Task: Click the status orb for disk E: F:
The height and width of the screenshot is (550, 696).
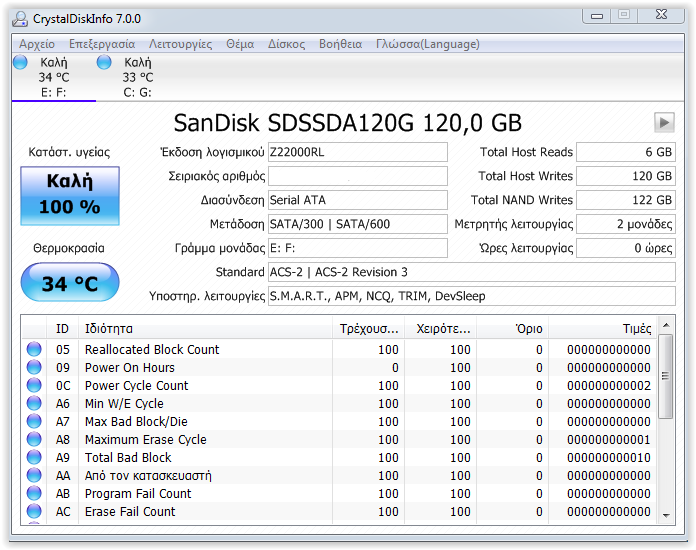Action: click(x=20, y=62)
